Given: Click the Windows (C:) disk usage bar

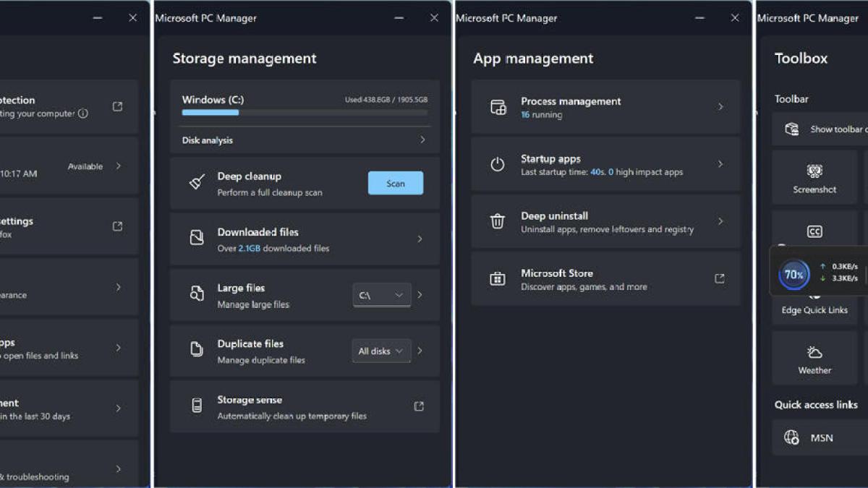Looking at the screenshot, I should click(x=305, y=113).
